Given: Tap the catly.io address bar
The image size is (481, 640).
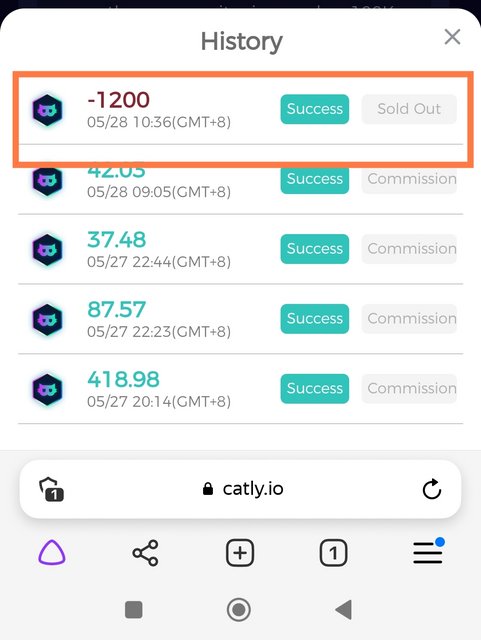Looking at the screenshot, I should pyautogui.click(x=240, y=489).
